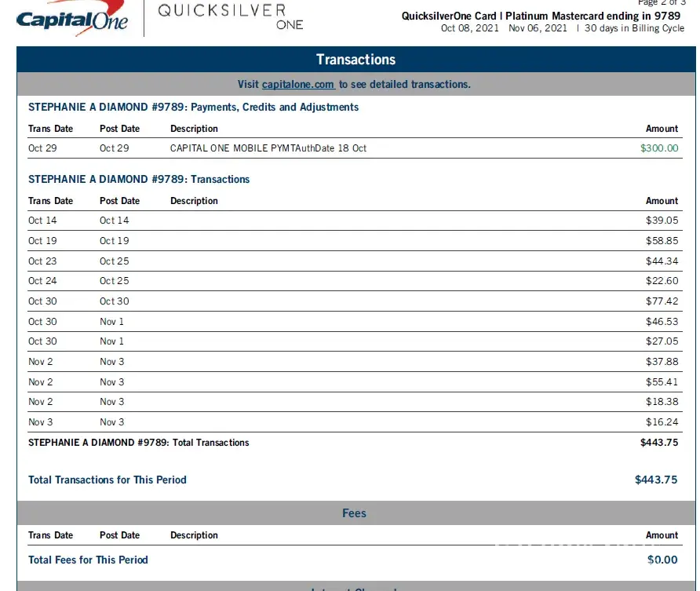This screenshot has width=700, height=591.
Task: Click the Capital One Mobile payment description
Action: coord(268,148)
